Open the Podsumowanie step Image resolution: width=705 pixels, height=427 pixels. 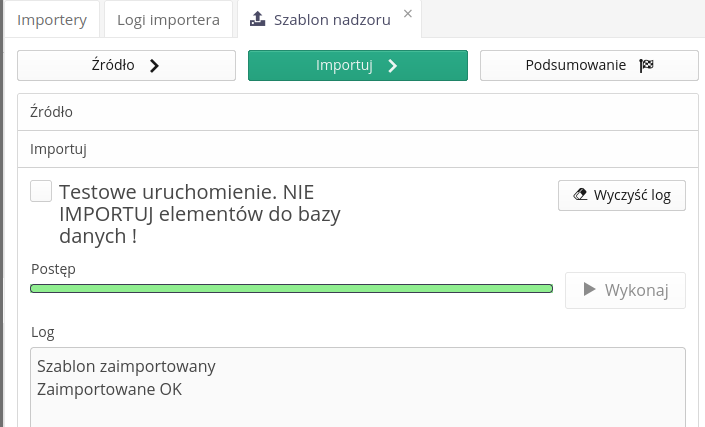(589, 66)
